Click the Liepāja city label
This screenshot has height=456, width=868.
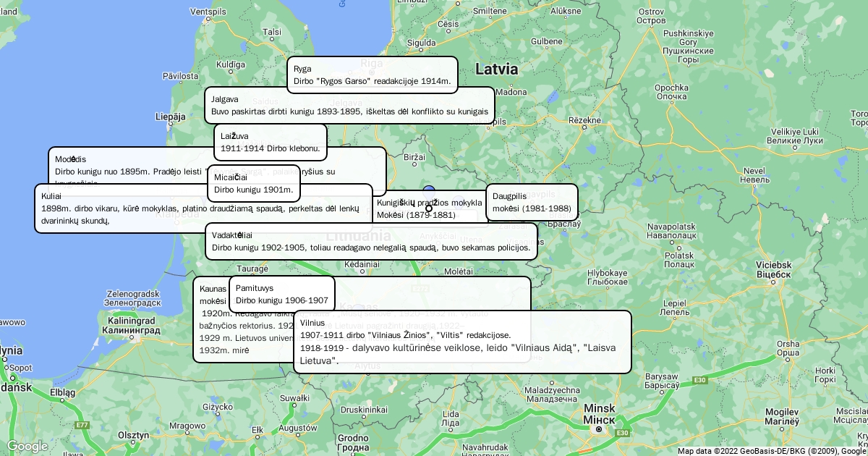pyautogui.click(x=171, y=116)
